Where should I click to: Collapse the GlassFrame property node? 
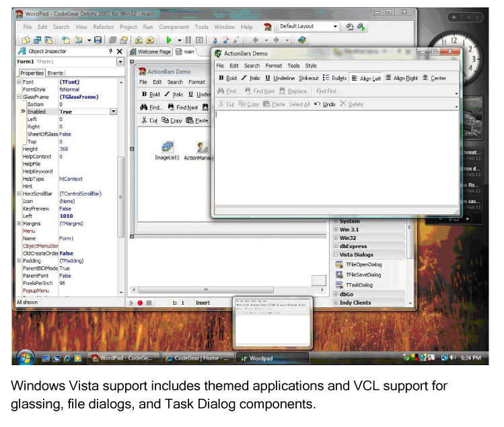[x=19, y=97]
